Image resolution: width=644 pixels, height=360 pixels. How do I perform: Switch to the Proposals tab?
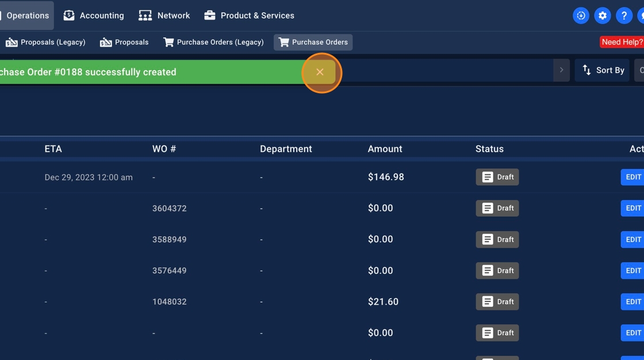[124, 43]
